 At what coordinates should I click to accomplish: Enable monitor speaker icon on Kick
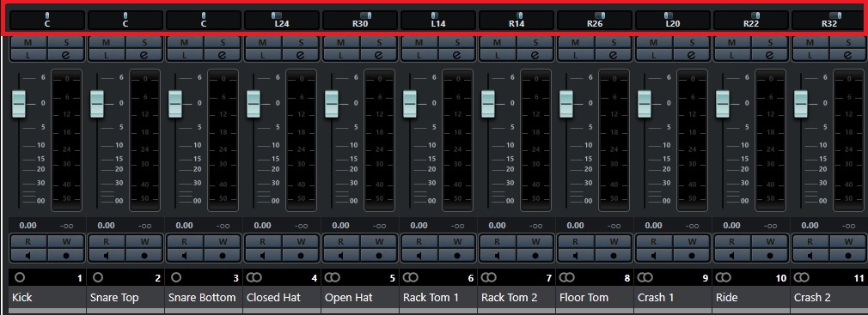click(28, 255)
